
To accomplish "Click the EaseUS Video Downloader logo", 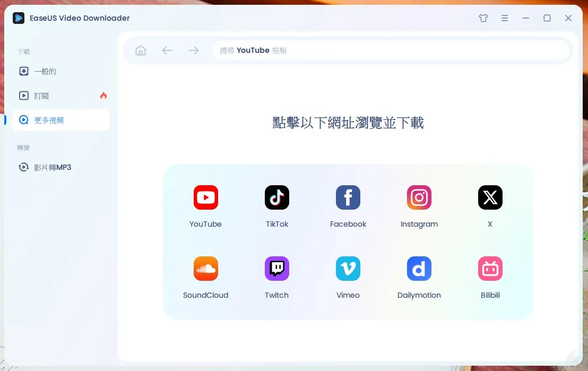I will tap(19, 18).
